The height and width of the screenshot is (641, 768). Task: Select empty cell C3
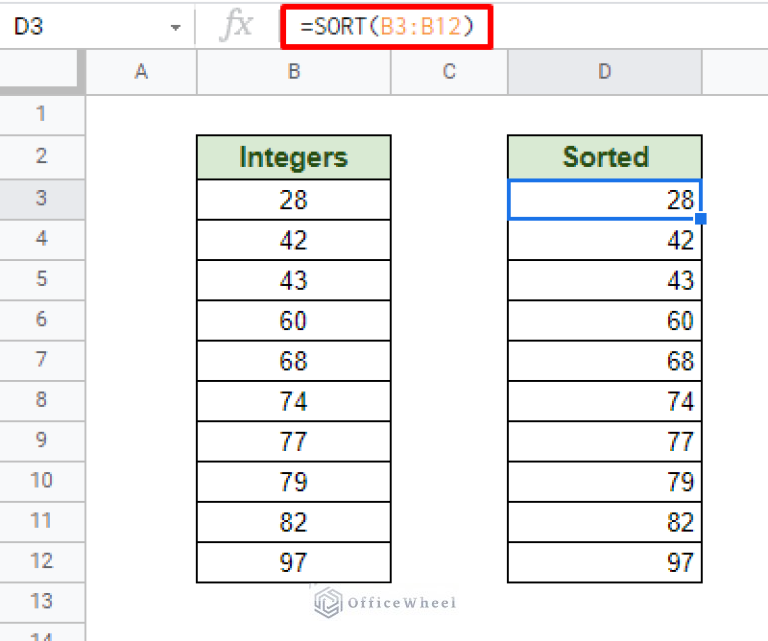point(449,200)
